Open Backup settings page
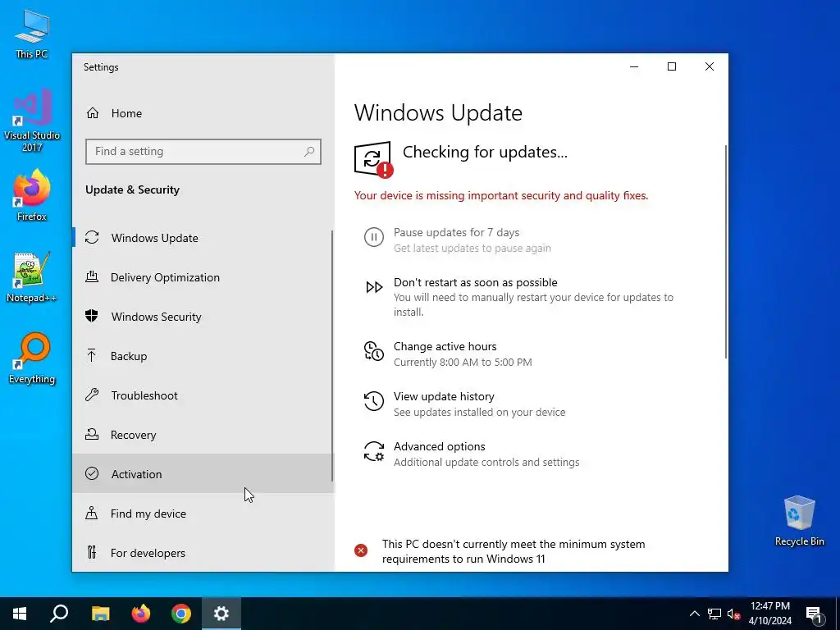 [x=203, y=356]
